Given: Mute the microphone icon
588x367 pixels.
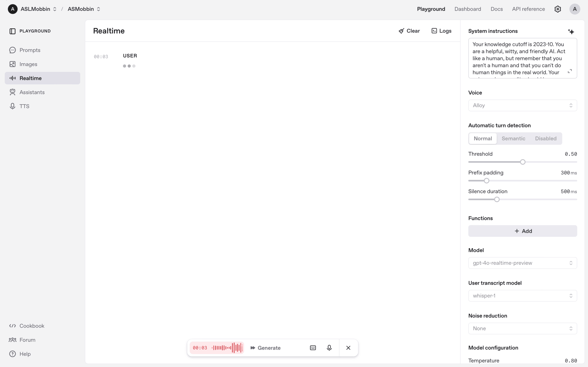Looking at the screenshot, I should 329,348.
